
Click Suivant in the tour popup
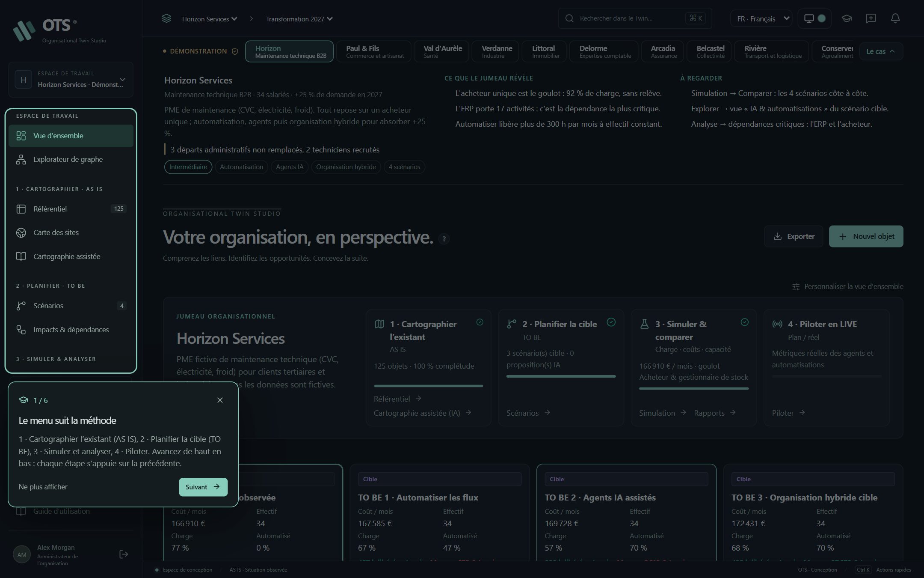[x=203, y=487]
